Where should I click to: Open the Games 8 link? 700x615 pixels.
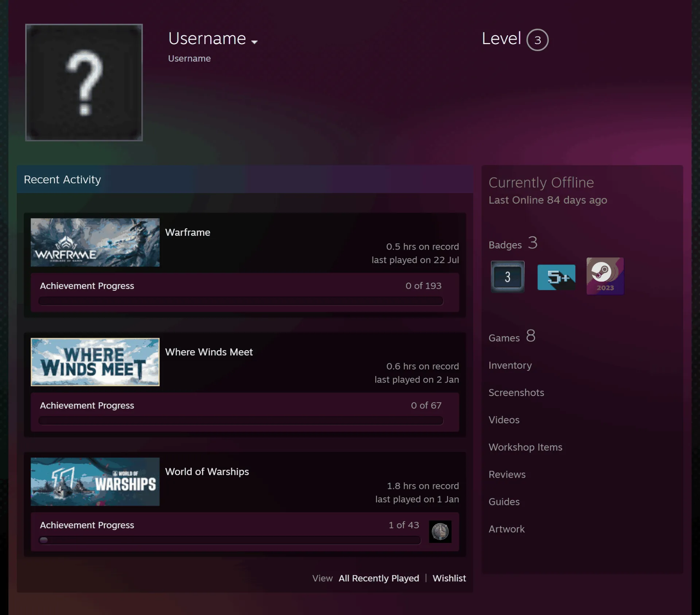(x=512, y=336)
